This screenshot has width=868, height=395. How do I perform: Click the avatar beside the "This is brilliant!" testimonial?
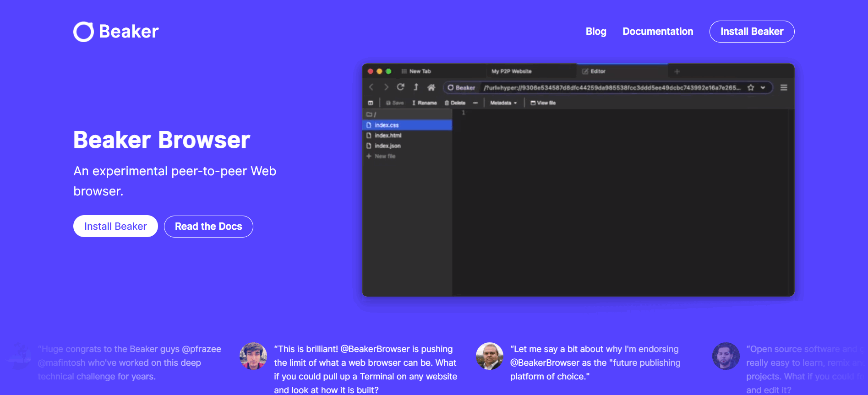tap(253, 356)
